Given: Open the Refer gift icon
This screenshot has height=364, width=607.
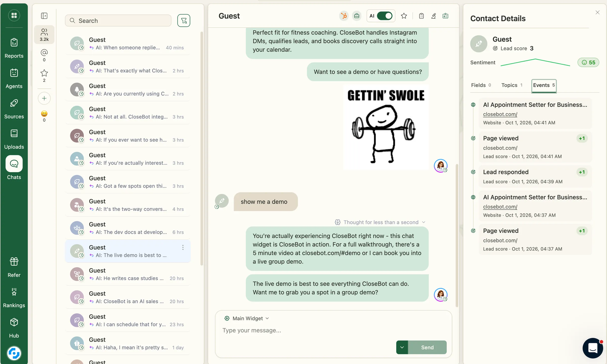Looking at the screenshot, I should coord(14,262).
